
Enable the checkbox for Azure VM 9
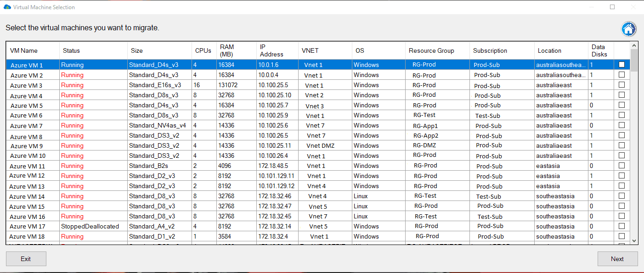[x=621, y=145]
